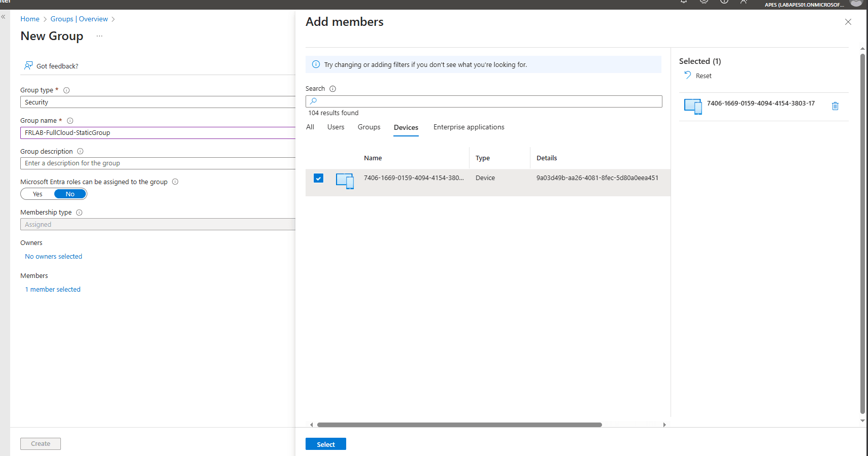Switch to the Groups tab
Screen dimensions: 868x456
[x=369, y=127]
